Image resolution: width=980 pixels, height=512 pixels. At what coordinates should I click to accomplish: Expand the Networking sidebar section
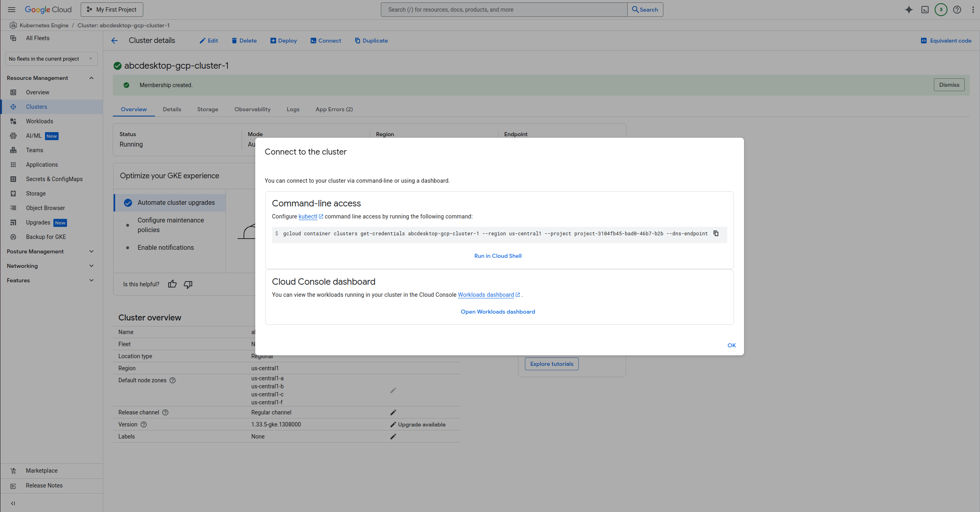point(51,266)
